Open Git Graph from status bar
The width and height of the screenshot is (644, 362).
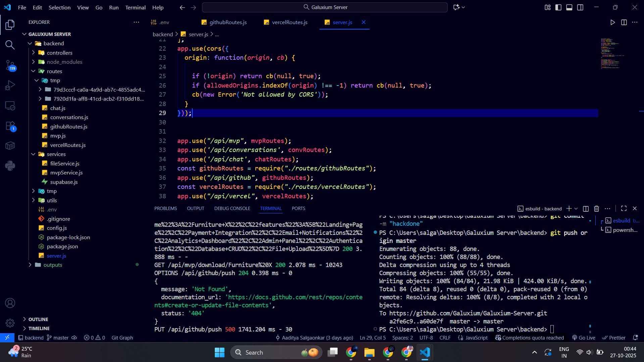(122, 338)
